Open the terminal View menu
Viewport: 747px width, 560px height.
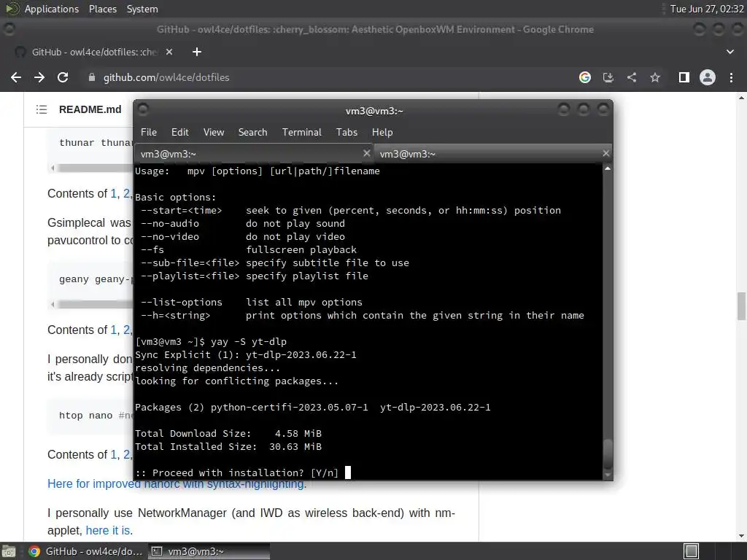tap(214, 133)
